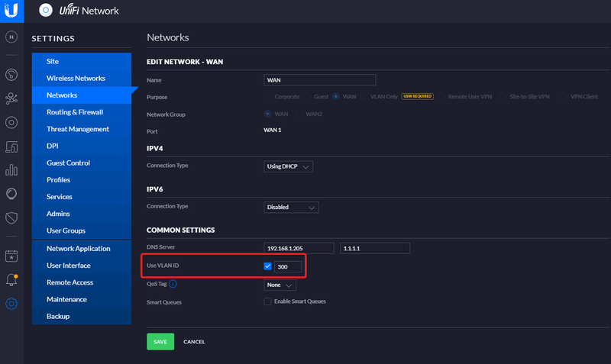This screenshot has height=364, width=611.
Task: Select Remote User VPN radio button
Action: pos(441,96)
